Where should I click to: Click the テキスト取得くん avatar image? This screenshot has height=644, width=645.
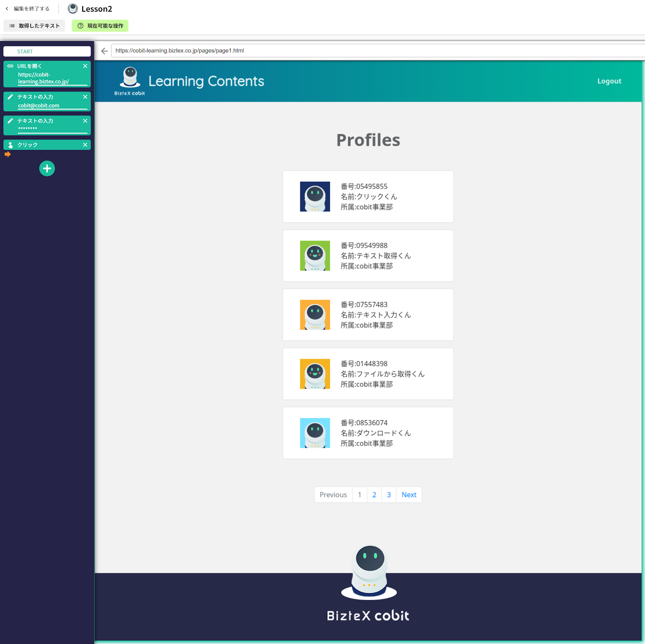pos(315,256)
